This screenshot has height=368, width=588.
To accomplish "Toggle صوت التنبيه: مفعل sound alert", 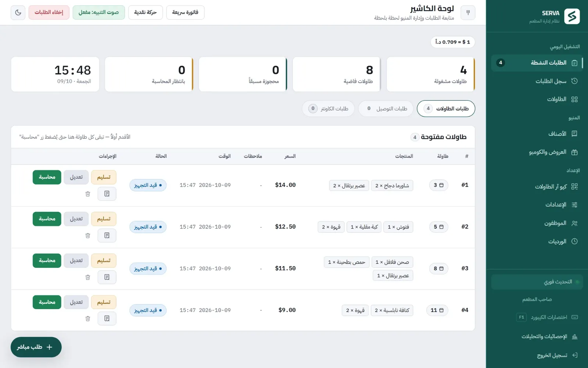I will point(98,13).
